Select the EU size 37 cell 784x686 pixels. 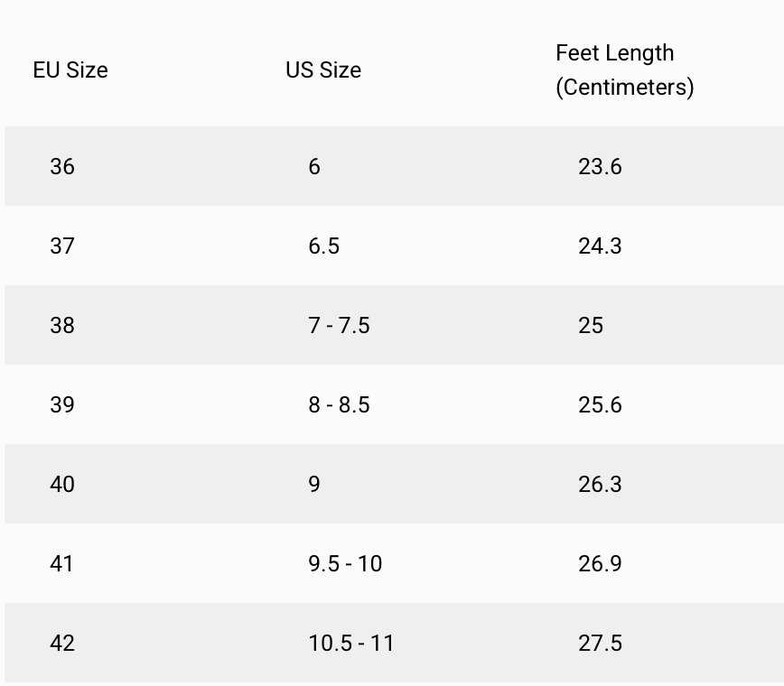pos(62,246)
